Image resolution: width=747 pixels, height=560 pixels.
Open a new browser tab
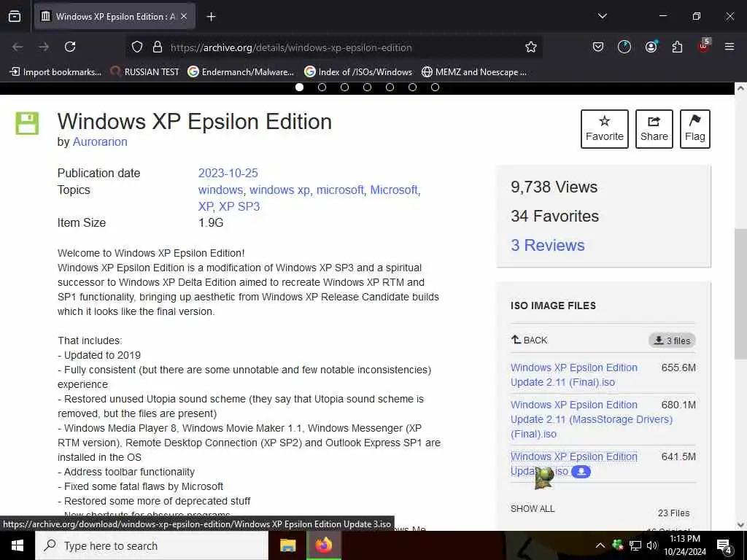click(x=211, y=17)
